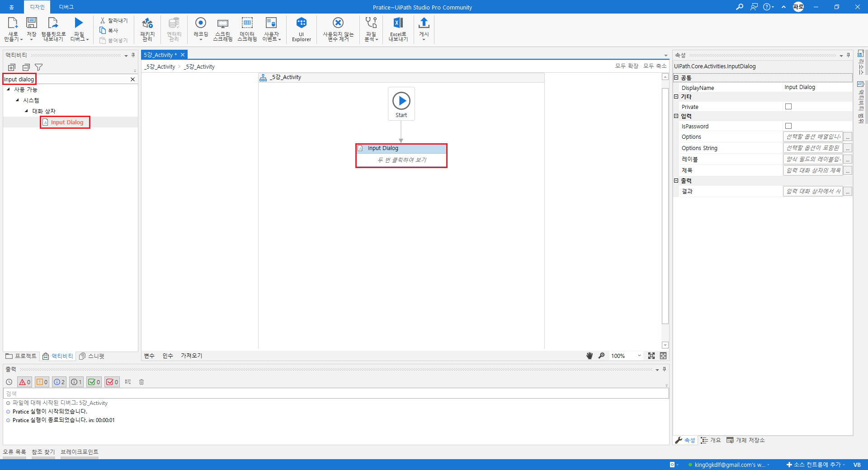Switch to the 디자인 ribbon tab
Viewport: 868px width, 470px height.
(x=37, y=7)
